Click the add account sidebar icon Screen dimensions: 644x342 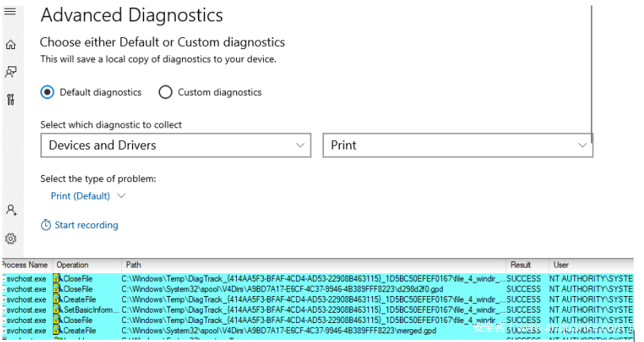(x=11, y=210)
